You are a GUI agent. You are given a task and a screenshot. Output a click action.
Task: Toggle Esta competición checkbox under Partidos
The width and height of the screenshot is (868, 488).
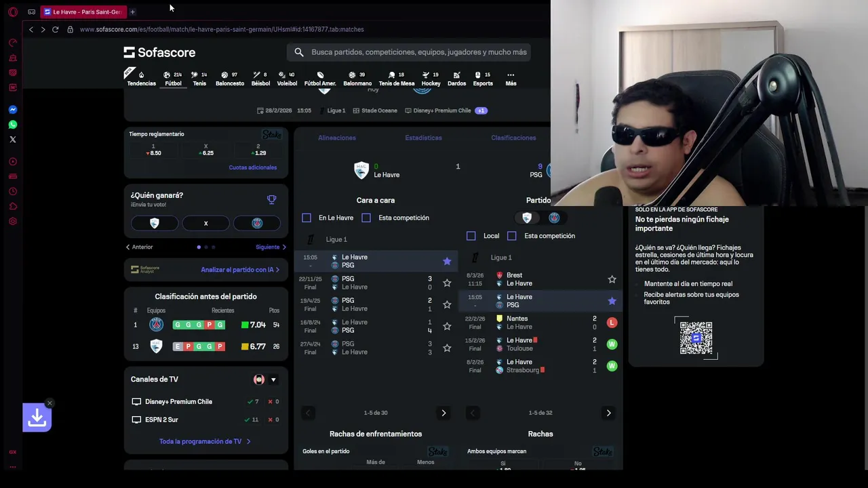(512, 236)
